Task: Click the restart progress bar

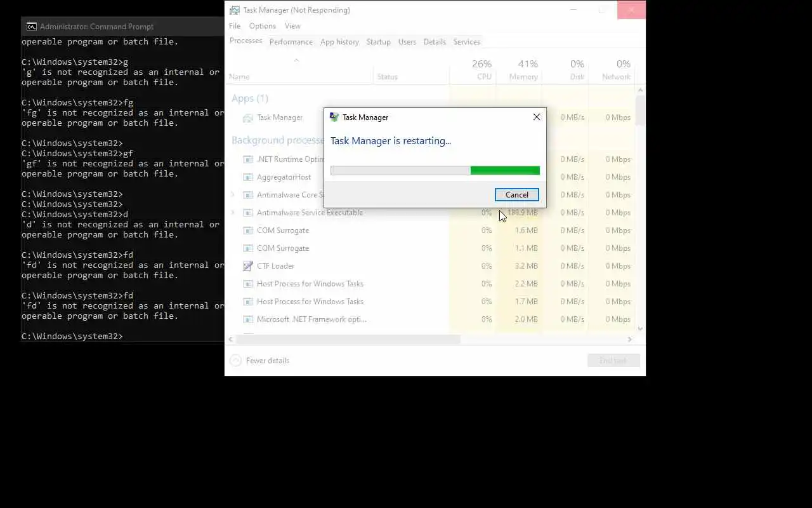Action: click(x=435, y=170)
